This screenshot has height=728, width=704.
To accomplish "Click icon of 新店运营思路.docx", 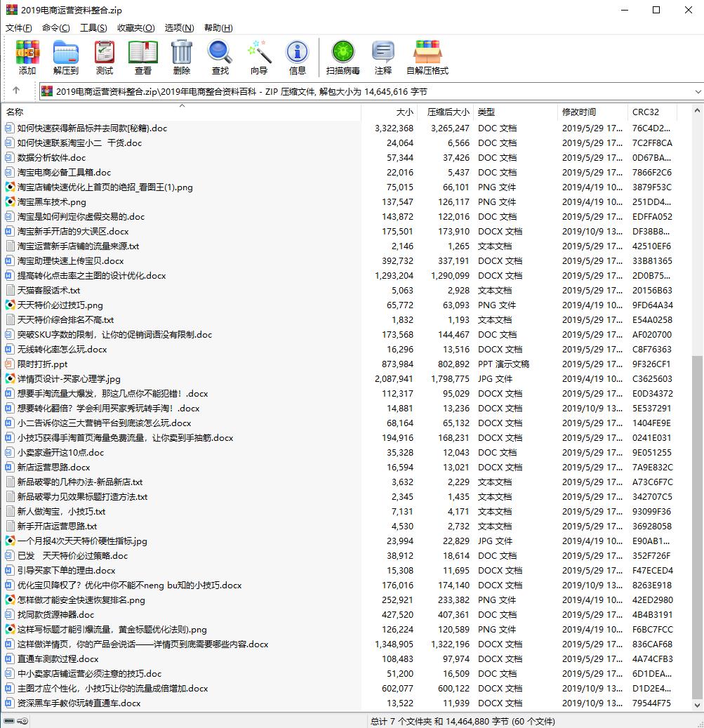I will click(10, 467).
